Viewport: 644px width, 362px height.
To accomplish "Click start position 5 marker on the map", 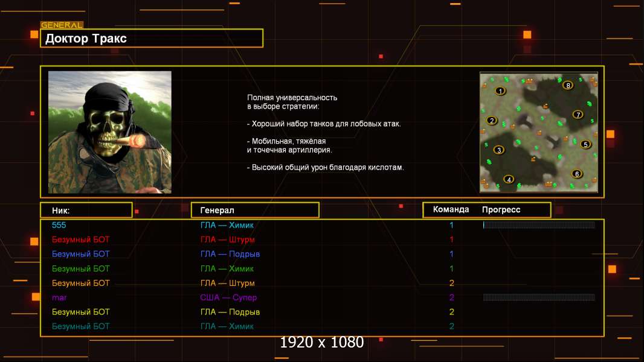I will [585, 144].
